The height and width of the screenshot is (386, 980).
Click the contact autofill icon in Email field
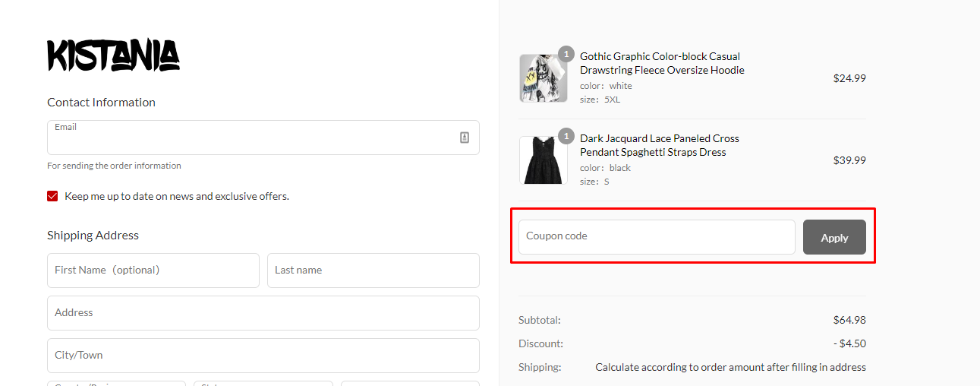point(465,138)
